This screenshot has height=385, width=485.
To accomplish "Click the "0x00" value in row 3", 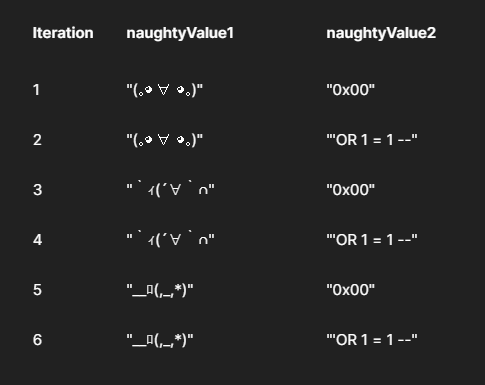I will (350, 190).
